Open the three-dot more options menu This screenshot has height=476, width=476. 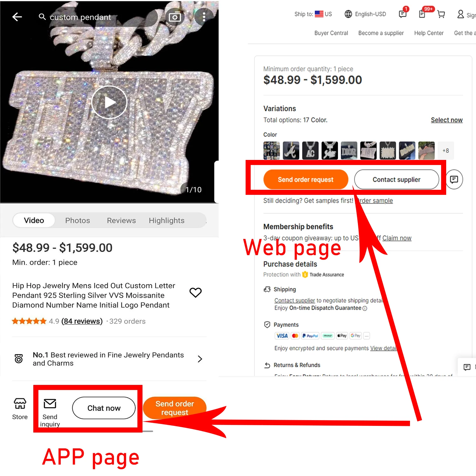(x=204, y=17)
